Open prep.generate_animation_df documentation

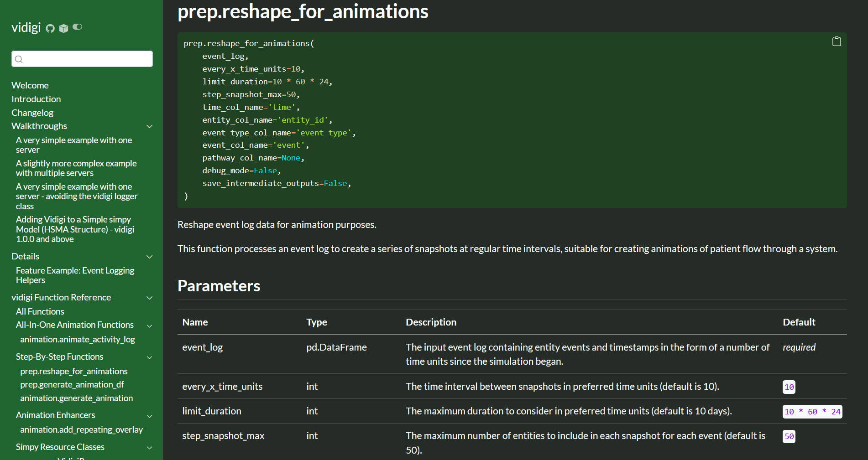72,384
